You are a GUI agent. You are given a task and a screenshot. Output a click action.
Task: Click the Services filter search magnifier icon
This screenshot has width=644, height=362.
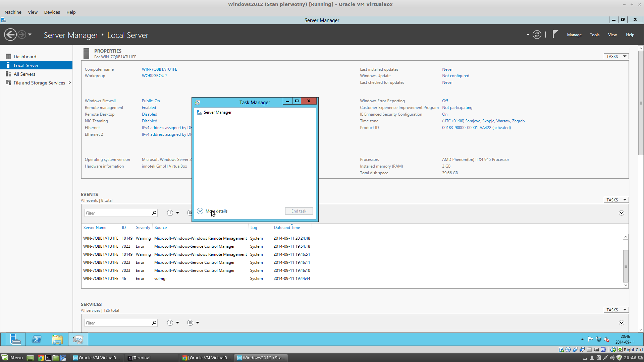pos(154,323)
